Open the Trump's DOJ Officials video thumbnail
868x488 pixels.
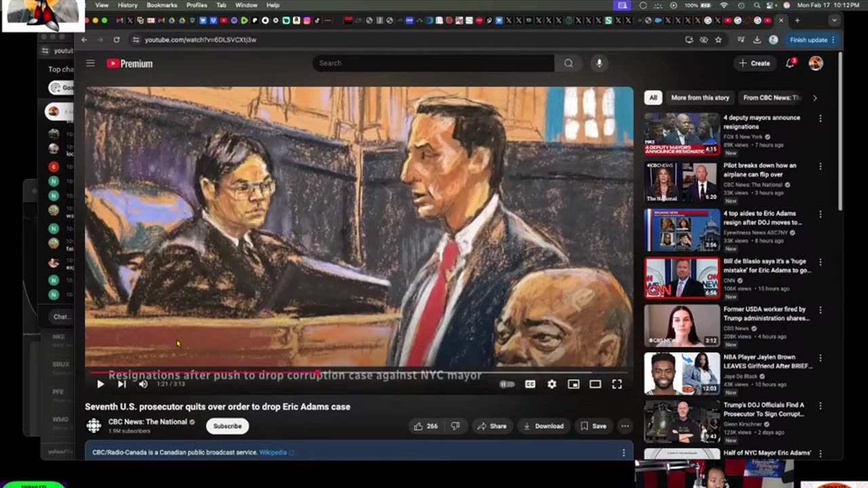[x=682, y=421]
